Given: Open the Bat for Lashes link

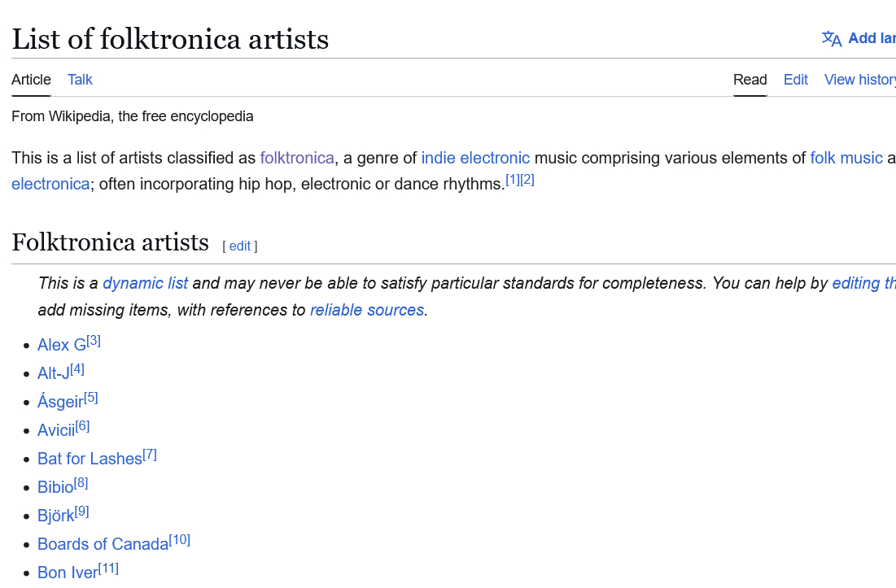Looking at the screenshot, I should (90, 459).
